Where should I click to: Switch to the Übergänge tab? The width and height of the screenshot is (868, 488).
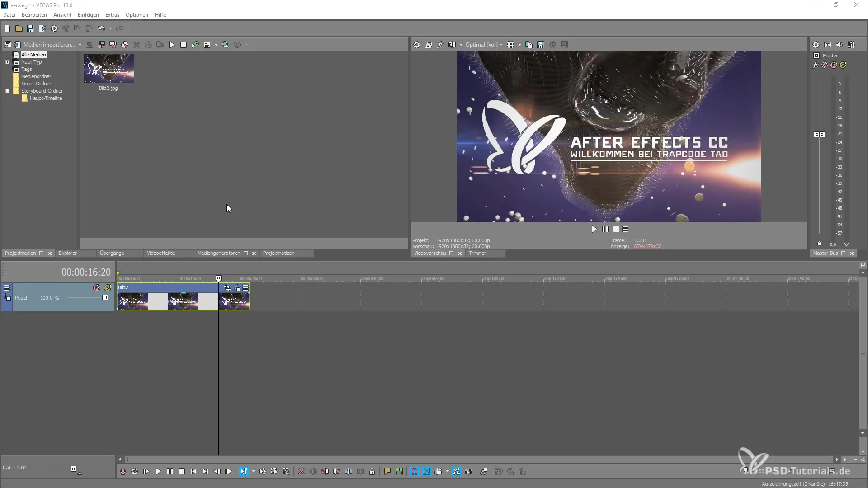(112, 253)
